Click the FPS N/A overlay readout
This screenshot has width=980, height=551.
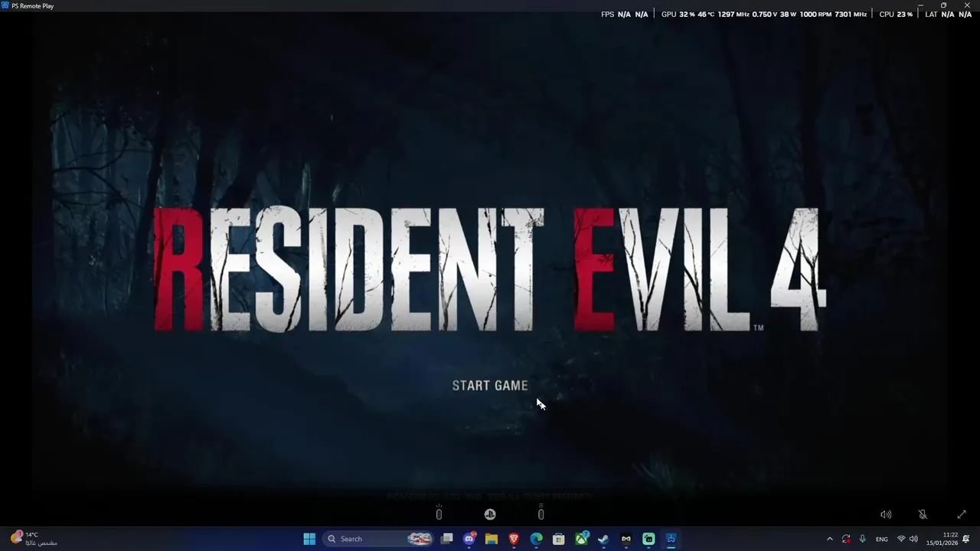click(625, 15)
